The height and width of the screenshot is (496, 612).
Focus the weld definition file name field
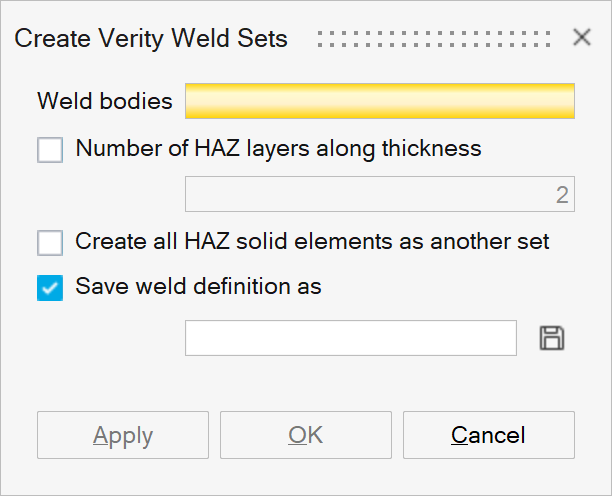click(x=350, y=338)
